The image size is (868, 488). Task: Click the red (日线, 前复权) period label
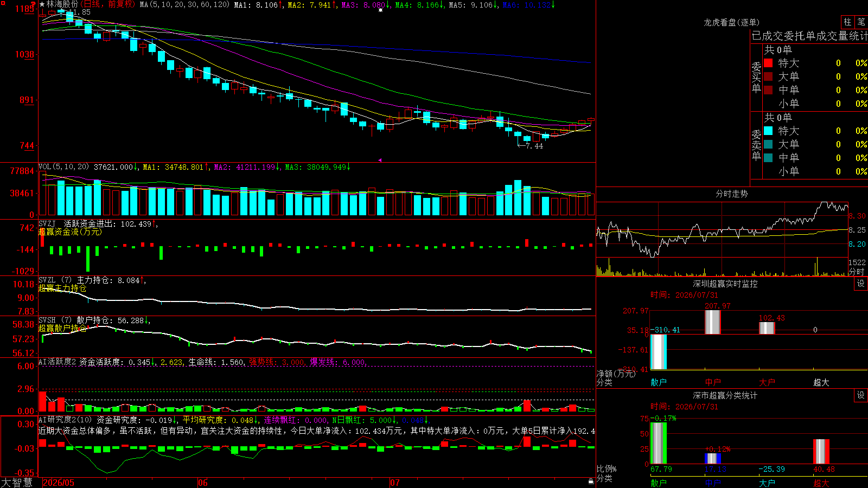107,4
